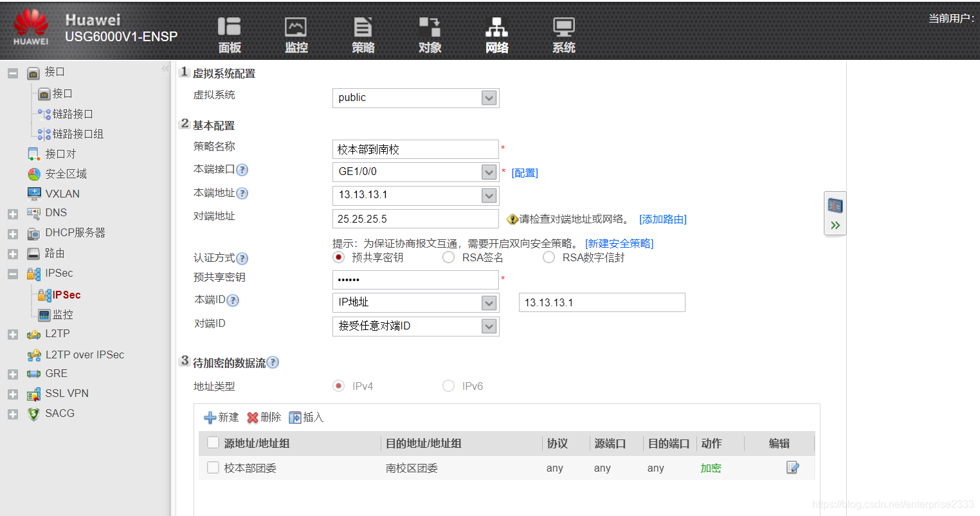Check the table header select-all checkbox

click(213, 443)
